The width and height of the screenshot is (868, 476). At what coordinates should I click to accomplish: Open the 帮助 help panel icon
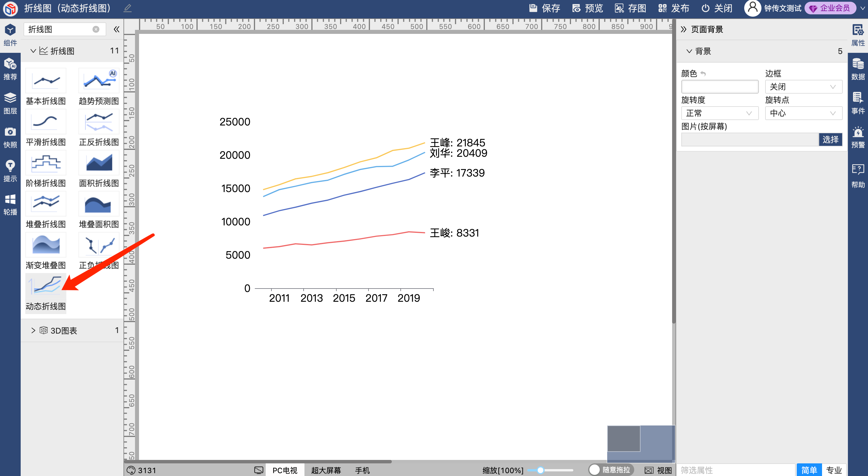[858, 176]
